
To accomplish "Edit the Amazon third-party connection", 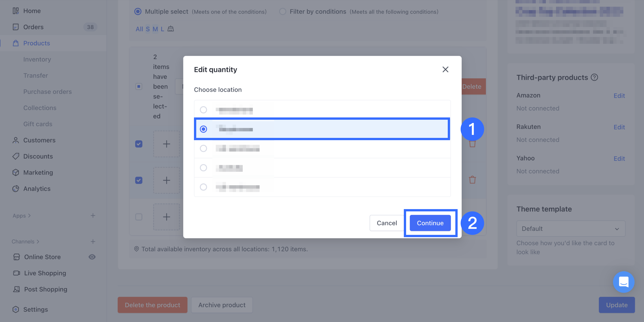I will click(619, 96).
